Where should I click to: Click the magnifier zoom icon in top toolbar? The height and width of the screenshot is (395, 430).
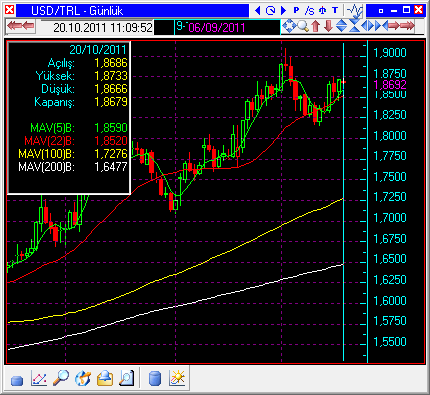coord(303,26)
